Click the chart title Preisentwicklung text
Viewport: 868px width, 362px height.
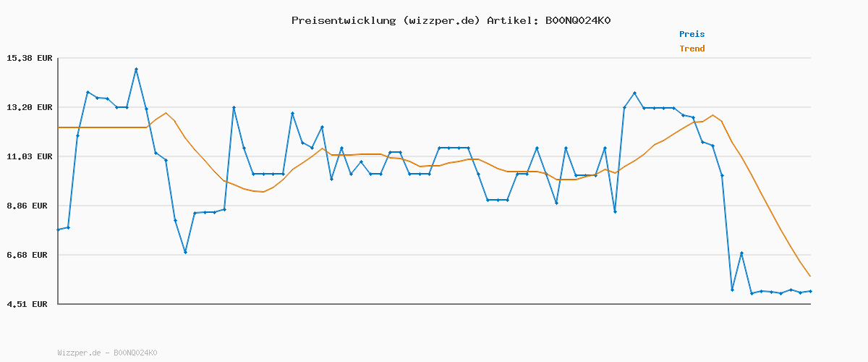click(344, 20)
